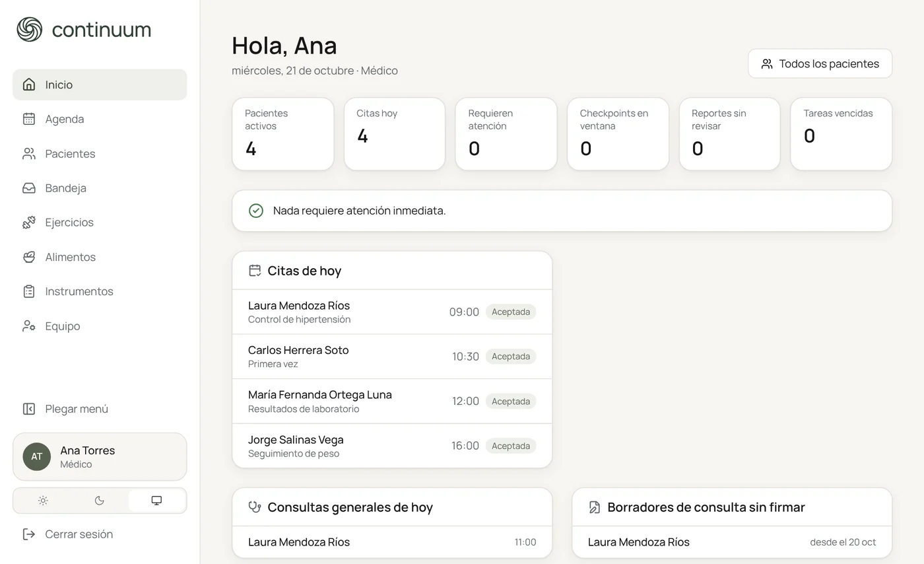The width and height of the screenshot is (924, 564).
Task: Click the Ejercicios dumbbell icon
Action: tap(29, 222)
